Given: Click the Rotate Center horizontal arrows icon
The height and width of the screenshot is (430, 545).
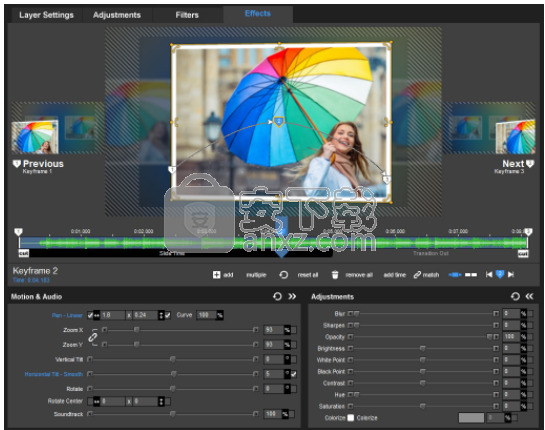Looking at the screenshot, I should click(x=97, y=401).
